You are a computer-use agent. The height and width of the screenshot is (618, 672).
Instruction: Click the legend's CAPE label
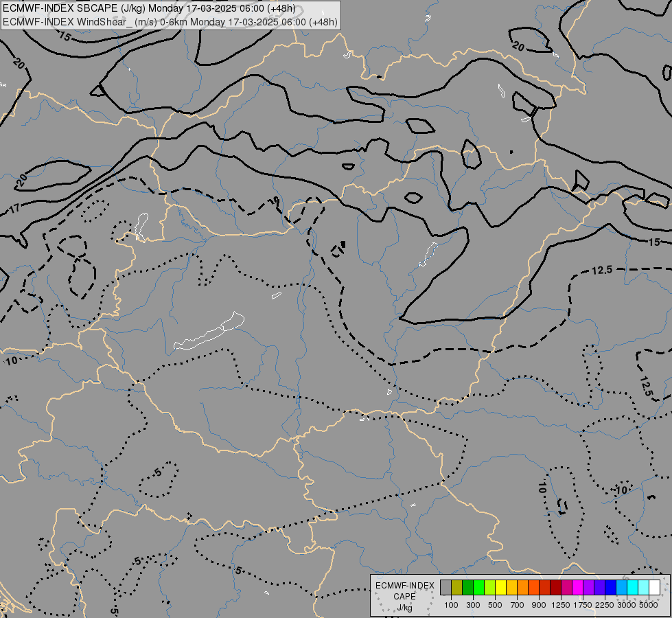click(x=404, y=597)
